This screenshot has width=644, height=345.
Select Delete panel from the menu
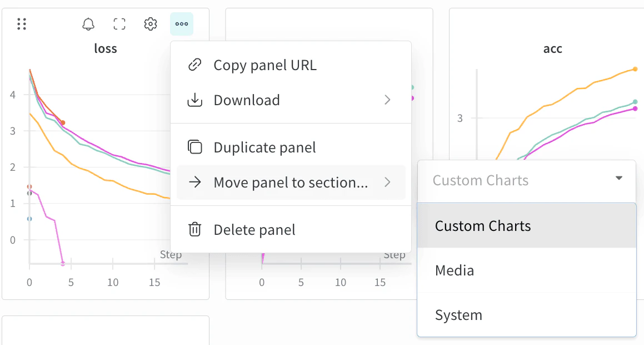coord(254,229)
